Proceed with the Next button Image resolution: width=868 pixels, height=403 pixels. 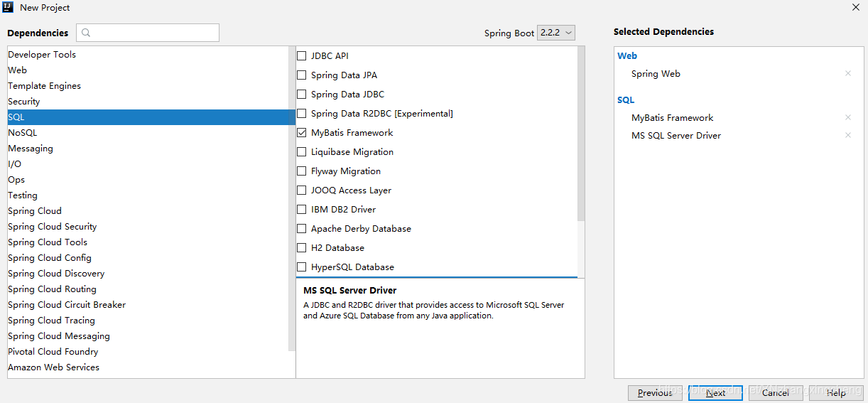(x=715, y=392)
